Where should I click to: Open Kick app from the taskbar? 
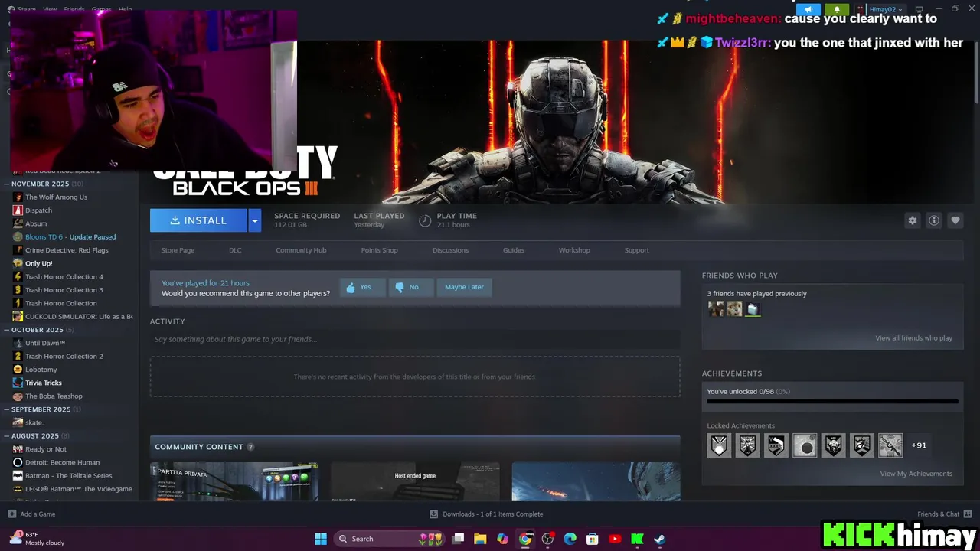tap(637, 539)
